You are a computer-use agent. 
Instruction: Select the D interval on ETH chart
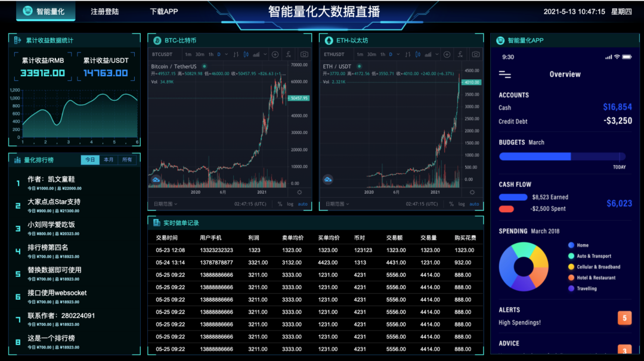point(391,54)
